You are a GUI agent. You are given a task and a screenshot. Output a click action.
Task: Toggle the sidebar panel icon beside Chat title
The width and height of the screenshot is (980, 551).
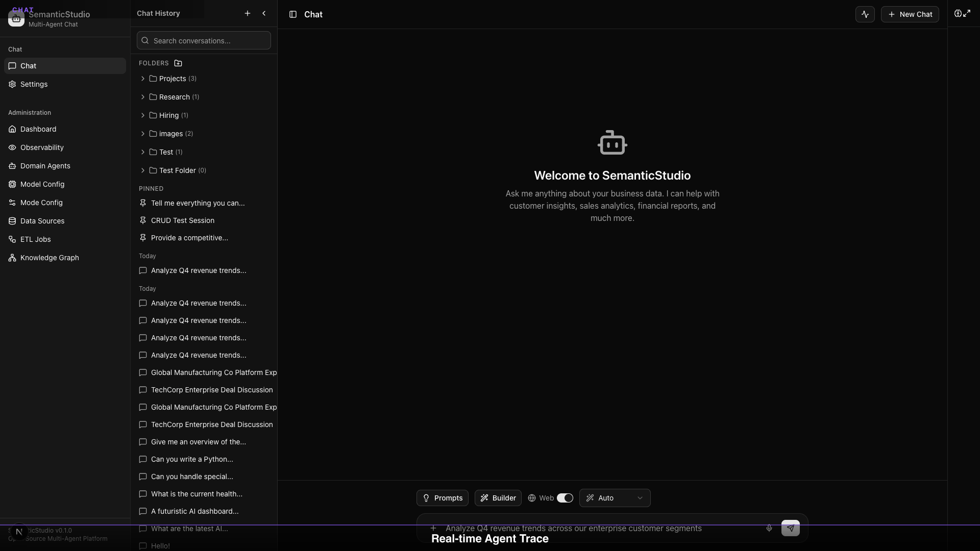(x=293, y=14)
